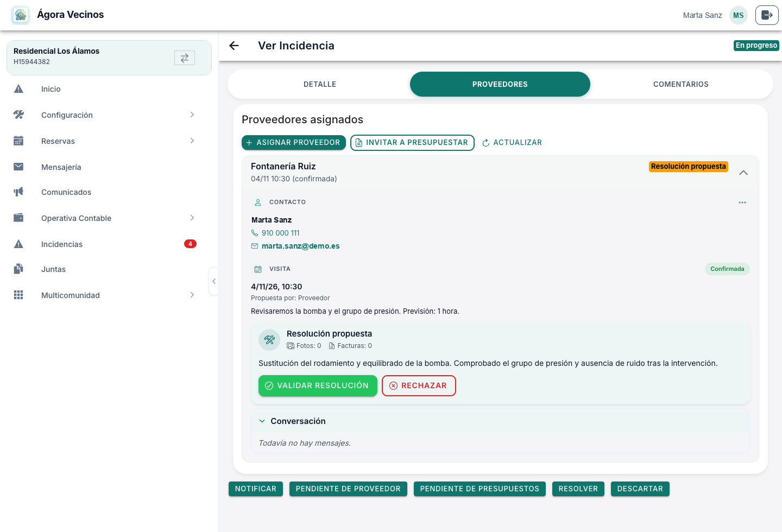Collapse the Fontanería Ruiz provider card
Image resolution: width=782 pixels, height=532 pixels.
[743, 173]
